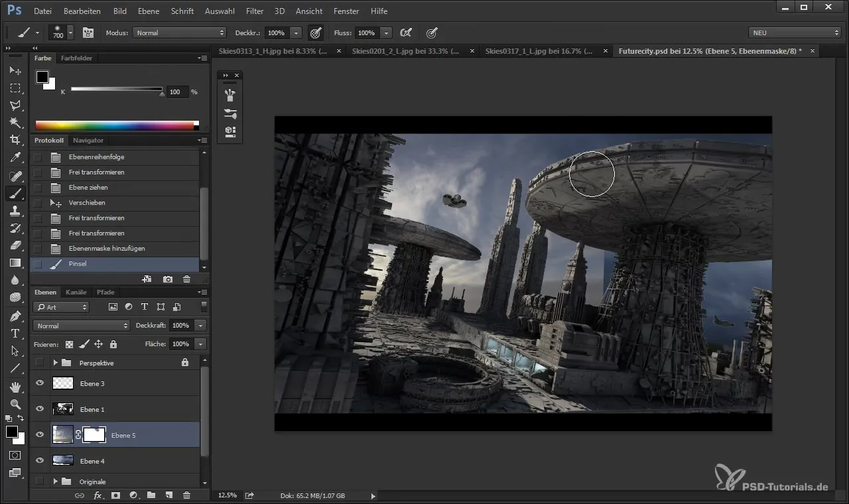Hide layer Ebene 3
This screenshot has width=849, height=504.
pos(39,383)
